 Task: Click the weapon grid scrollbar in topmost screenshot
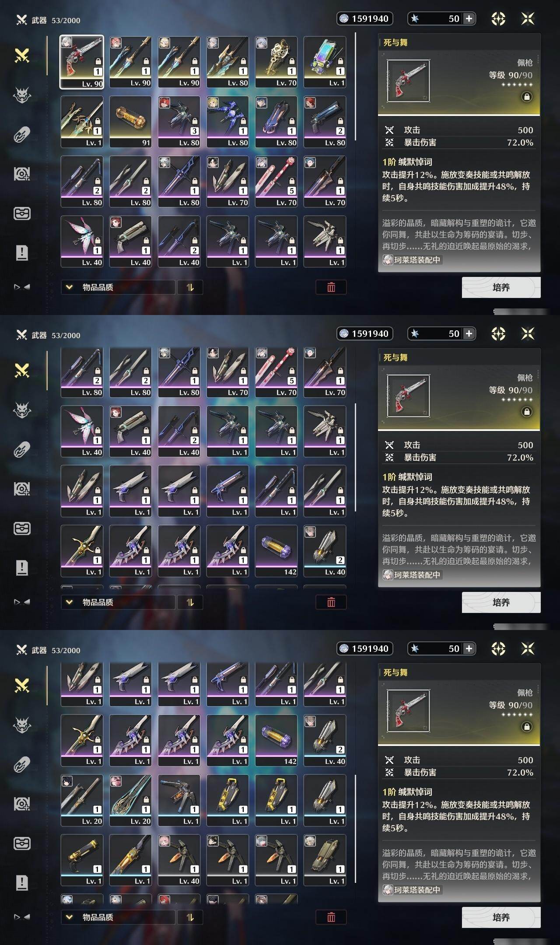coord(355,87)
